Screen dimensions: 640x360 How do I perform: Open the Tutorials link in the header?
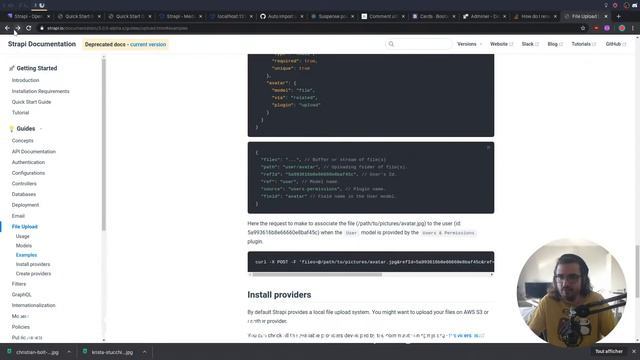583,44
